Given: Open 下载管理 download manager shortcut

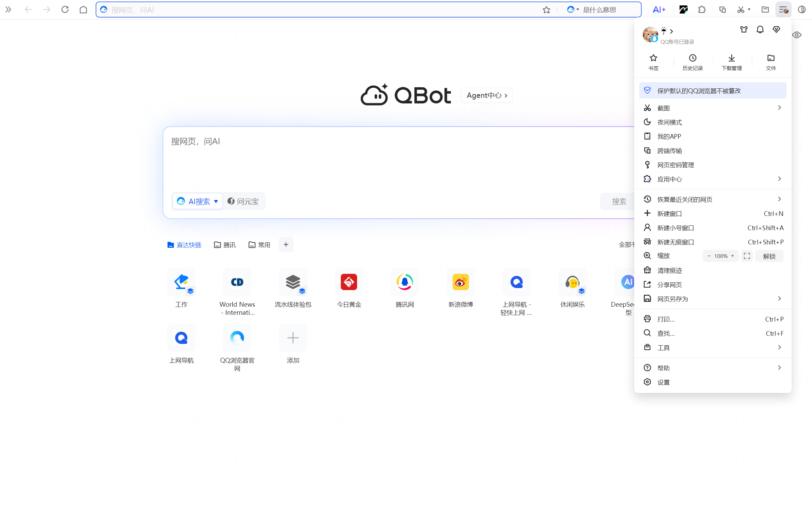Looking at the screenshot, I should coord(732,62).
